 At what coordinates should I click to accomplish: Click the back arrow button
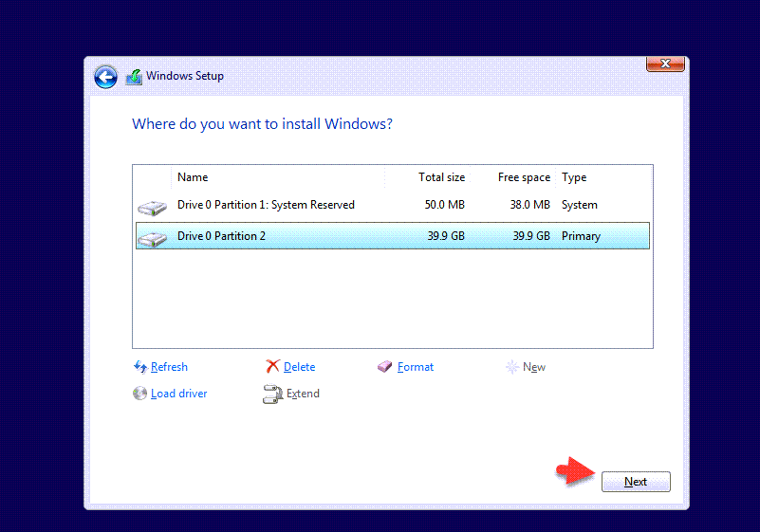[x=105, y=77]
